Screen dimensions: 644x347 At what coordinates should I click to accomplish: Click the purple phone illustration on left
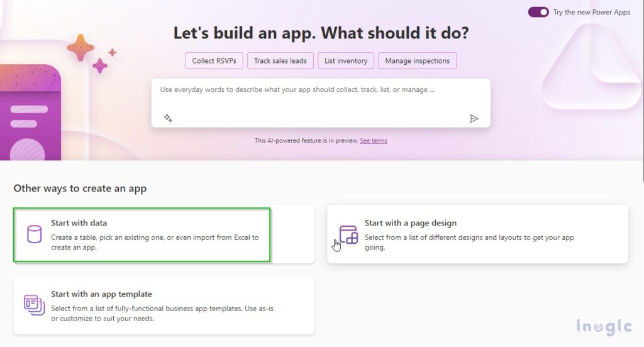(30, 113)
